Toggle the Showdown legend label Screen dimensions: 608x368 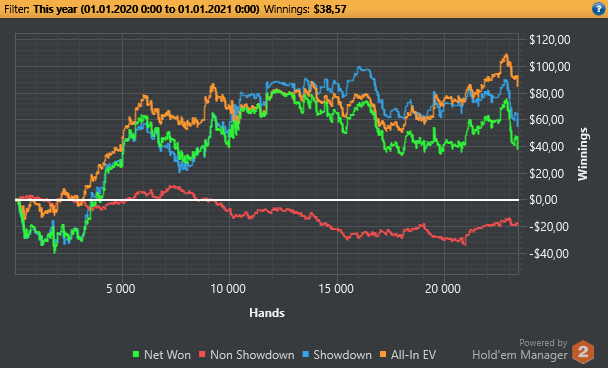tap(342, 355)
